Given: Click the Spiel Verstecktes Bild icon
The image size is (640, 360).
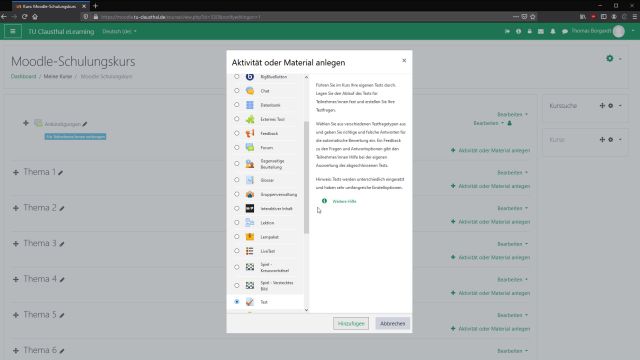Looking at the screenshot, I should click(250, 285).
